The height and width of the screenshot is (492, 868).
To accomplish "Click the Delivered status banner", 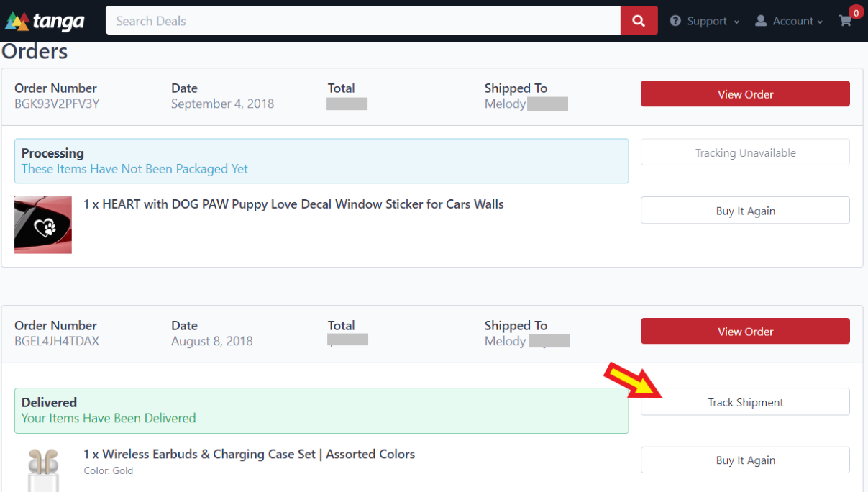I will 321,410.
